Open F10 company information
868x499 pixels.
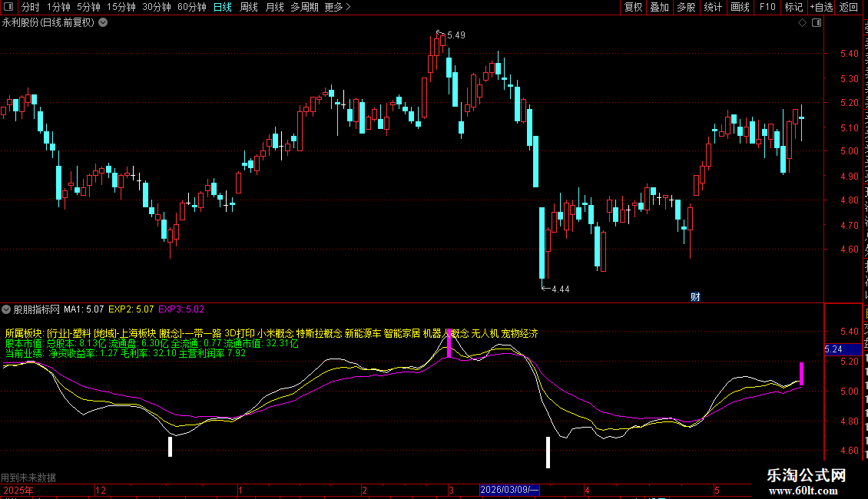coord(767,7)
